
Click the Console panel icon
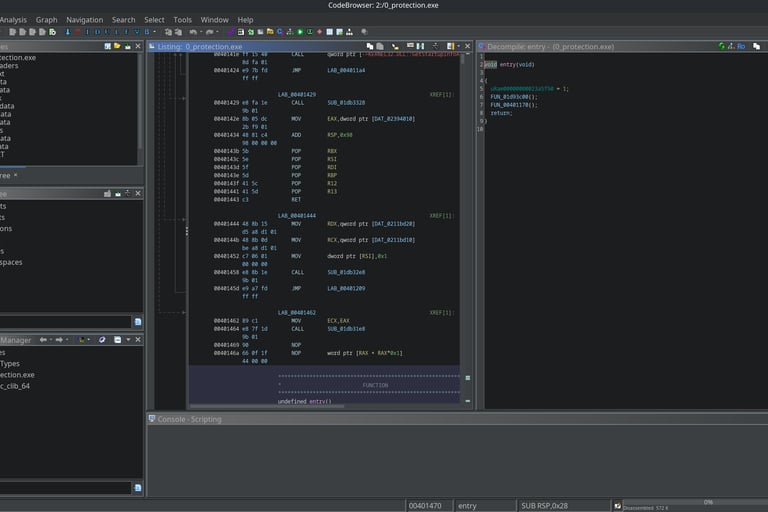(x=152, y=419)
